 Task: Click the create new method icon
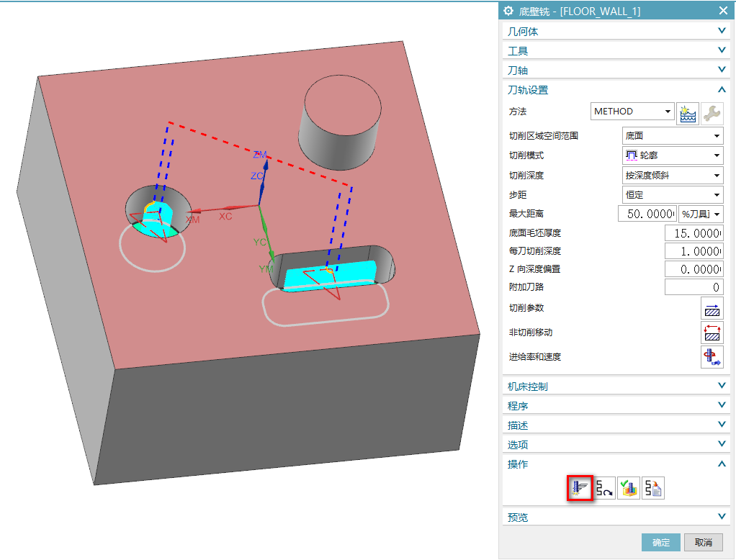coord(688,112)
